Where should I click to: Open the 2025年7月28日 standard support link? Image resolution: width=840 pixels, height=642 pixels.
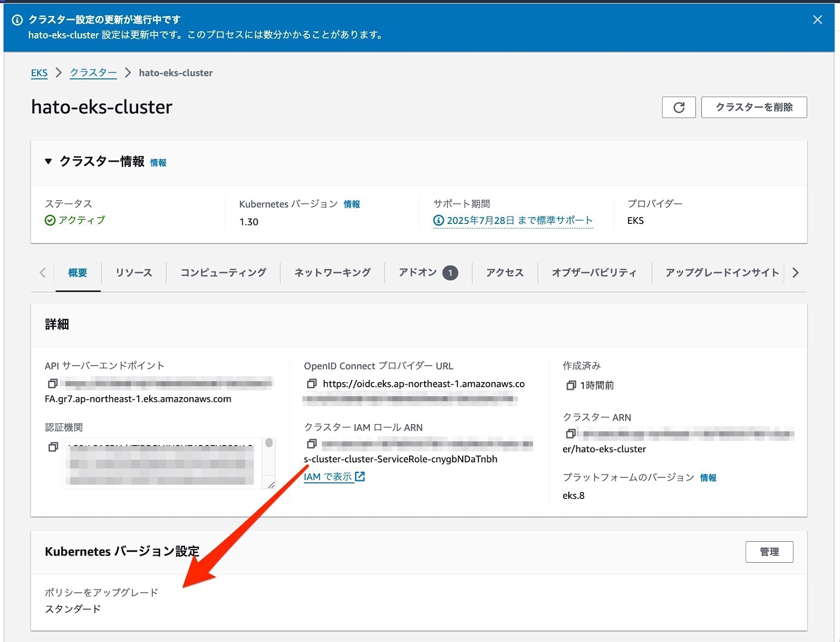(x=520, y=220)
